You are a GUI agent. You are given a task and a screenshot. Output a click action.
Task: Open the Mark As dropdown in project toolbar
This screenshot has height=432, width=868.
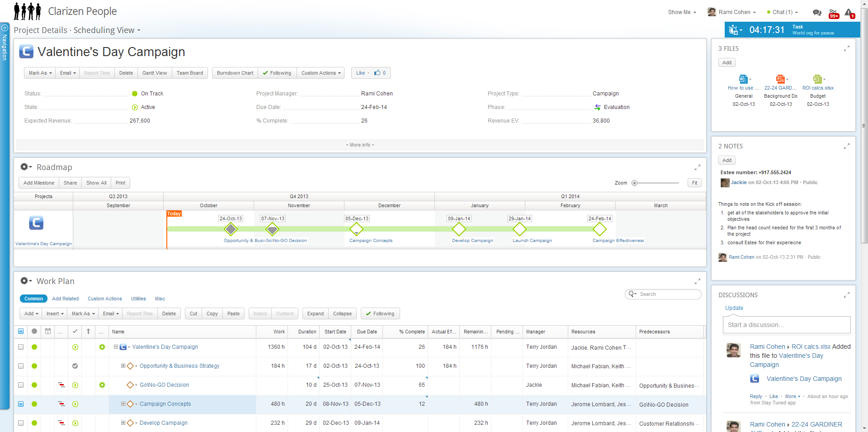coord(40,73)
